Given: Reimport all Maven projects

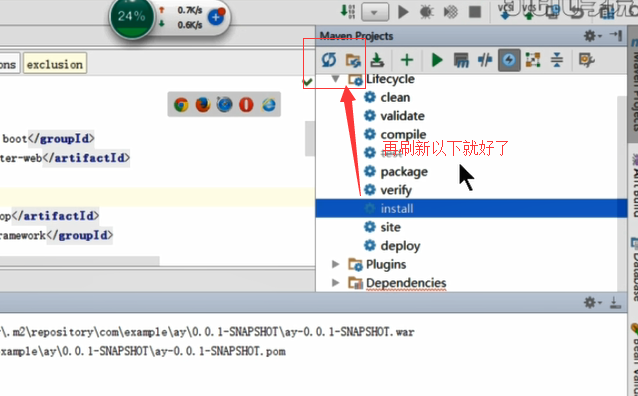Looking at the screenshot, I should click(x=329, y=60).
